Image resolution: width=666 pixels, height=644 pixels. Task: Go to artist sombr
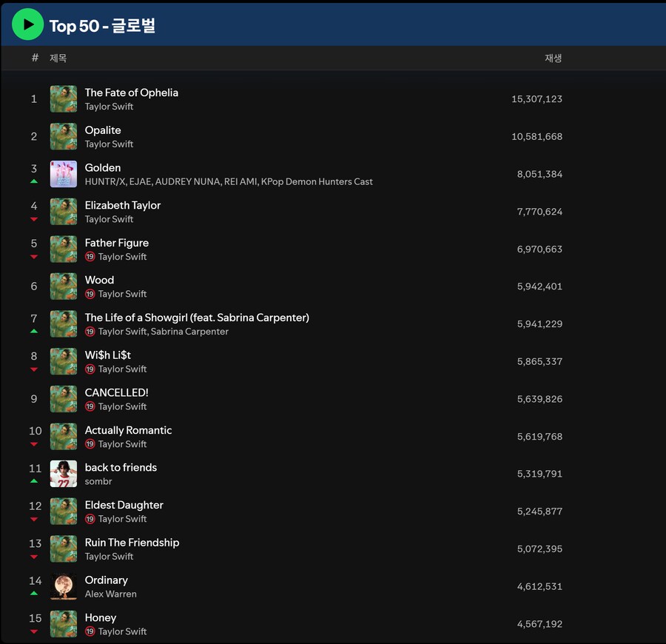click(x=98, y=481)
